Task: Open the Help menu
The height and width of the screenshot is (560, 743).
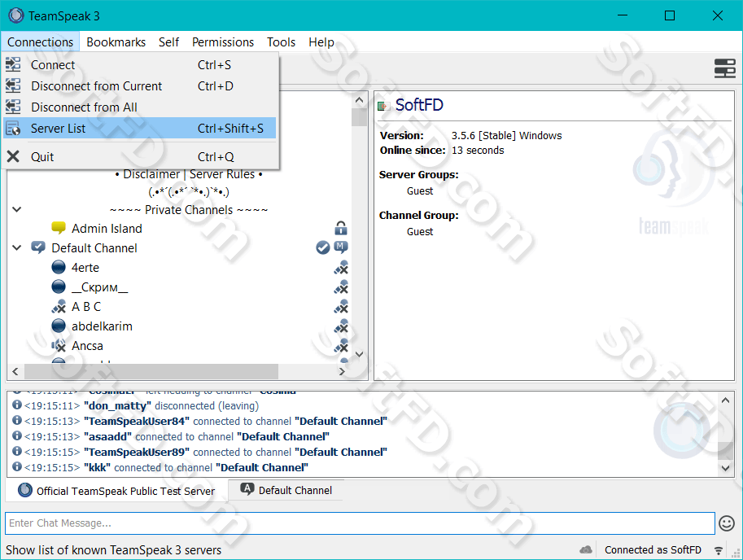Action: 321,42
